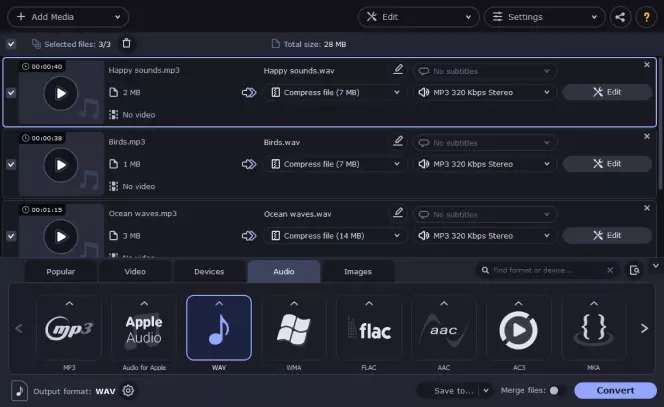Toggle the Merge files switch

(557, 390)
